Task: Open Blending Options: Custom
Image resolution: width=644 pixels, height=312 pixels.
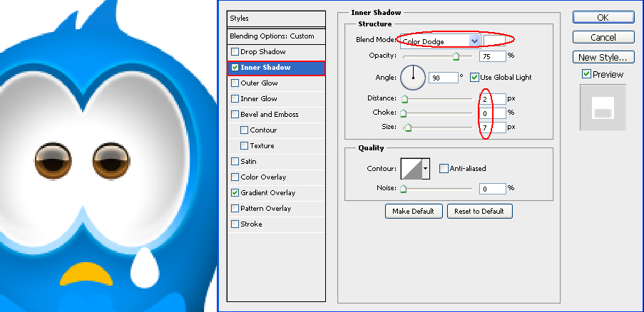Action: tap(276, 36)
